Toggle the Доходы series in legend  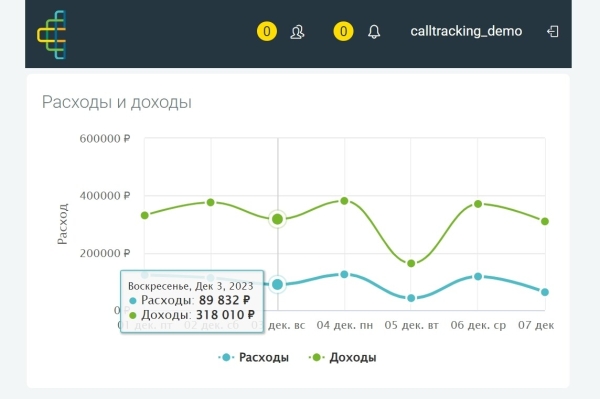tap(342, 357)
